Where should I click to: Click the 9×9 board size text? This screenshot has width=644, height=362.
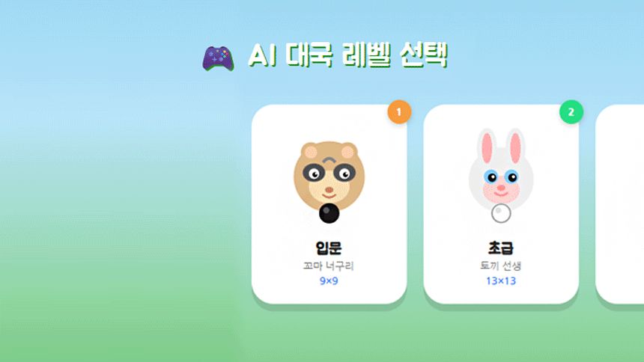[x=329, y=281]
